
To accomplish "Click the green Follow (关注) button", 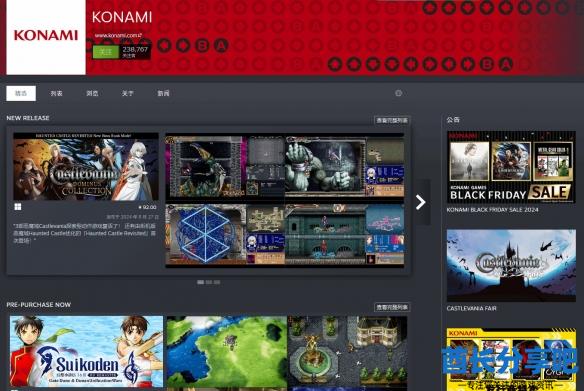I will point(106,52).
